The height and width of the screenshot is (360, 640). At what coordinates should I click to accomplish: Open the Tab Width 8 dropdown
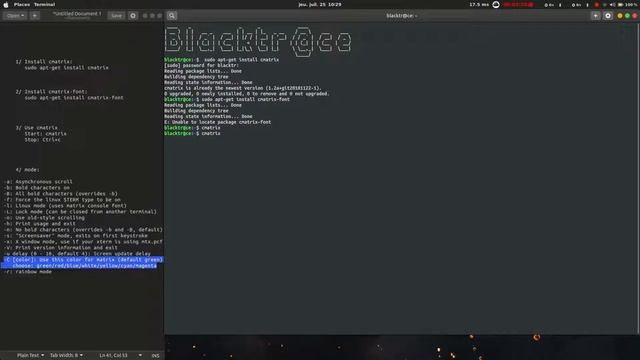tap(66, 355)
